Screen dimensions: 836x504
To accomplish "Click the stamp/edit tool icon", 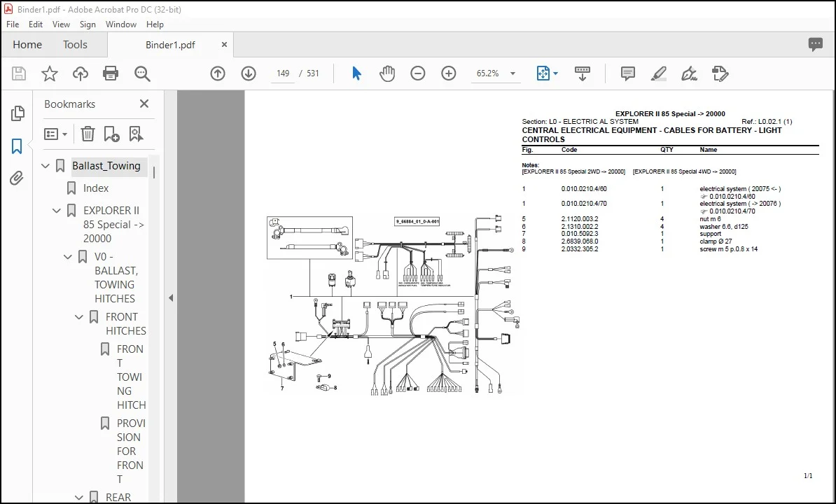I will 720,73.
